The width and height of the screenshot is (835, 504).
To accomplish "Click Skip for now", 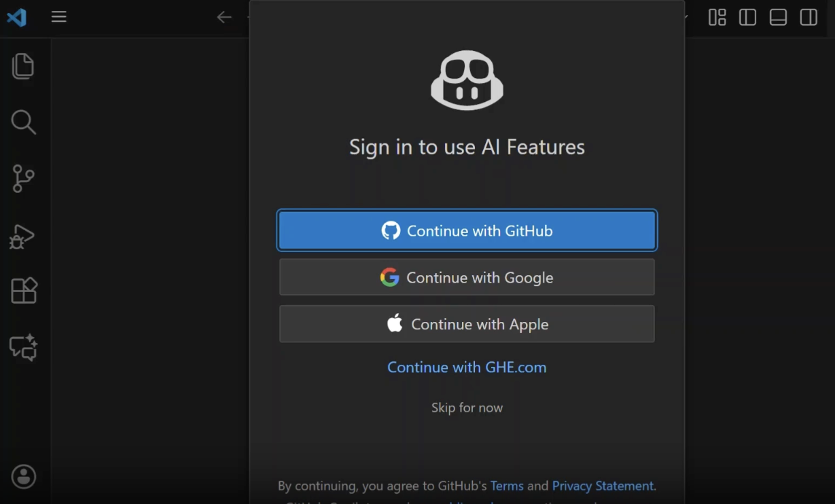I will [467, 407].
